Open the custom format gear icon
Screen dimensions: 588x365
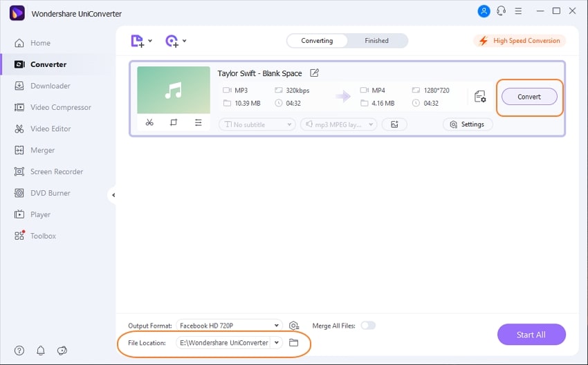[294, 326]
